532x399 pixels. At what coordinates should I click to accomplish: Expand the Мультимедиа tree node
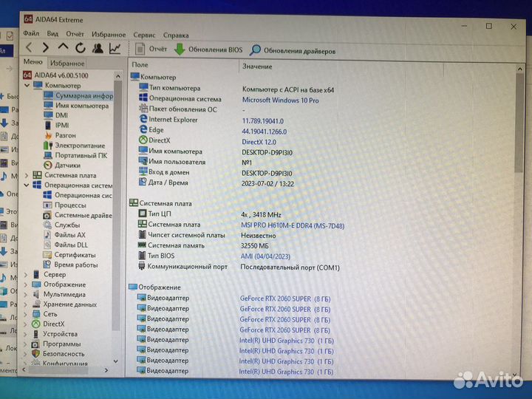click(x=26, y=295)
